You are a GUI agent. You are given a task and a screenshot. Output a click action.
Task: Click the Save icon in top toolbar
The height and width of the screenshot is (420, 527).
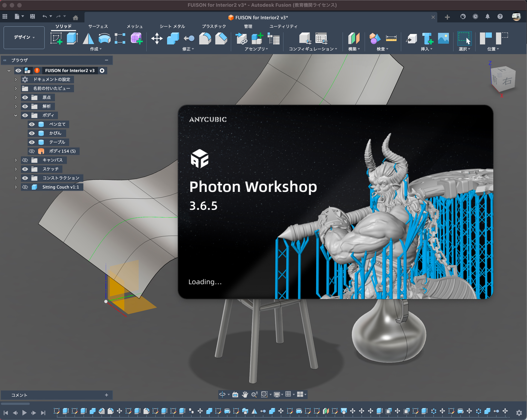(32, 17)
